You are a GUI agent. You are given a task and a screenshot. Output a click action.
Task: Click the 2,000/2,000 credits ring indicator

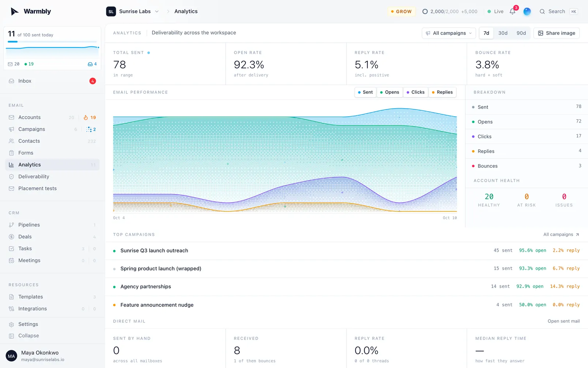click(425, 11)
